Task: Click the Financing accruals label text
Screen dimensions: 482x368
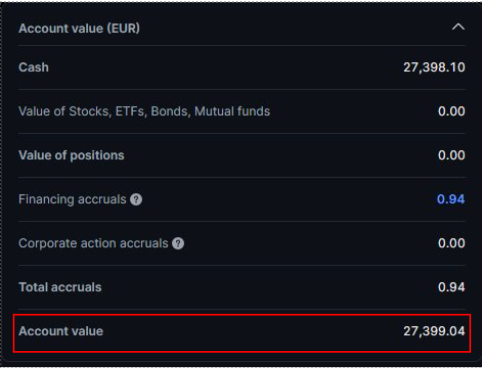Action: coord(72,199)
